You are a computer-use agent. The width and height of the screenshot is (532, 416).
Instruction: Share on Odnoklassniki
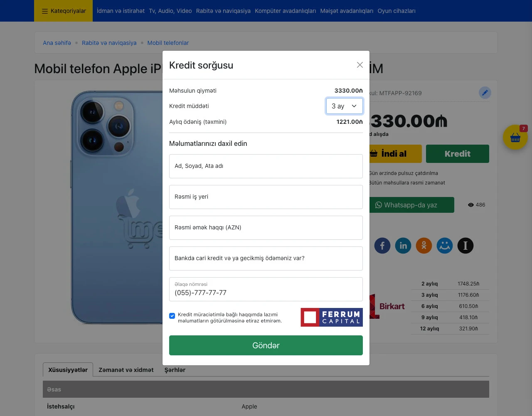point(424,246)
